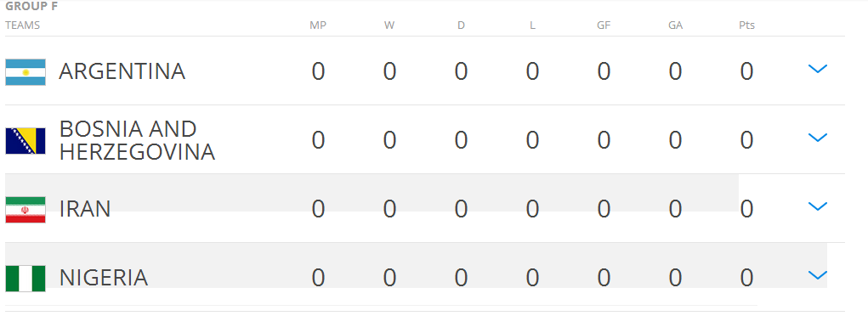
Task: Expand the Bosnia and Herzegovina row chevron
Action: [818, 138]
